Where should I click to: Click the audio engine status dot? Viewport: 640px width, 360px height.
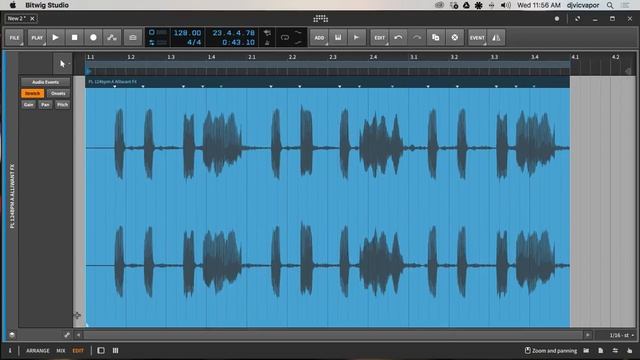pos(557,19)
